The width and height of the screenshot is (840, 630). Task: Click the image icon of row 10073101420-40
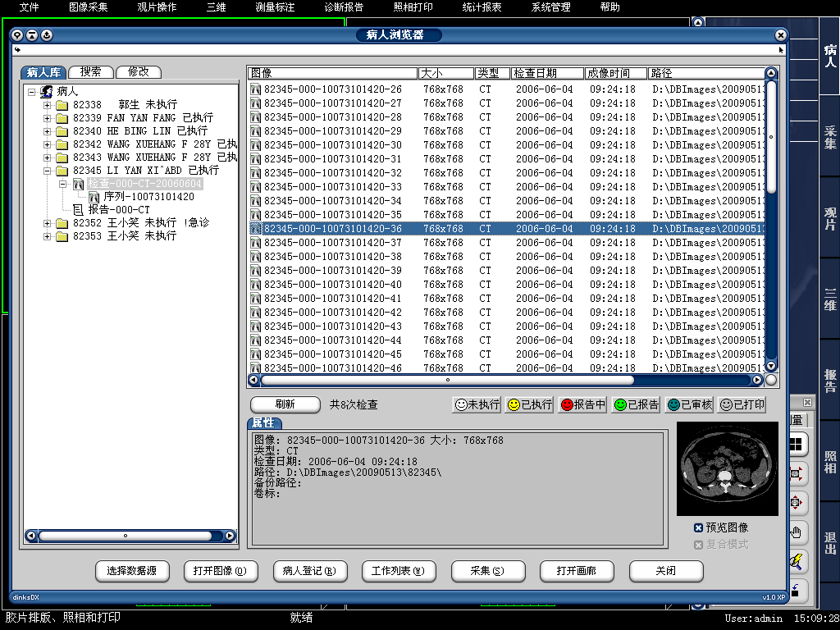tap(256, 285)
